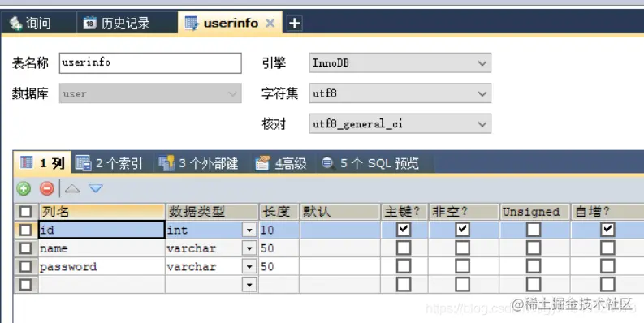Click the length cell 10 for id
This screenshot has width=644, height=323.
coord(279,230)
